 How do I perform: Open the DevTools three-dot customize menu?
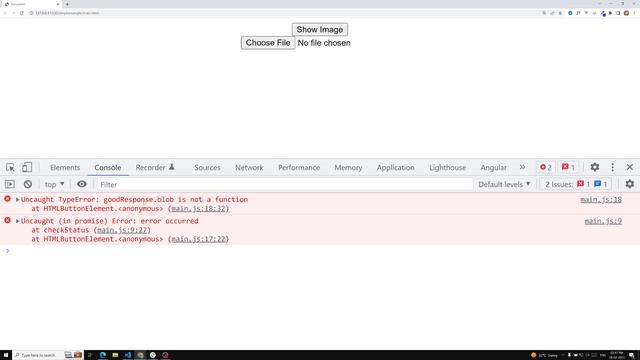pyautogui.click(x=612, y=167)
